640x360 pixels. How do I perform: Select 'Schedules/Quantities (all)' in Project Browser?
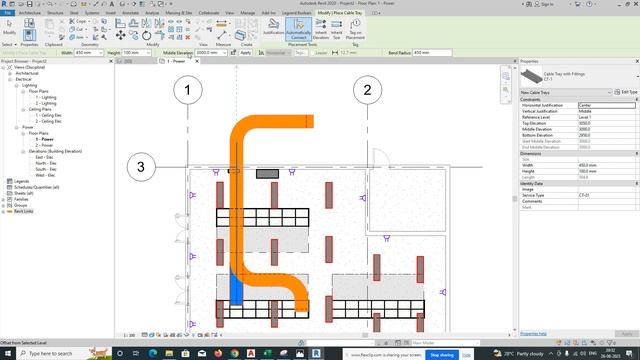tap(36, 187)
